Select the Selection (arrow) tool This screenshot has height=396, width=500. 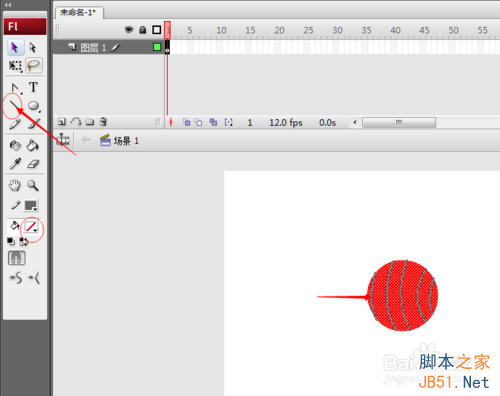click(x=15, y=47)
